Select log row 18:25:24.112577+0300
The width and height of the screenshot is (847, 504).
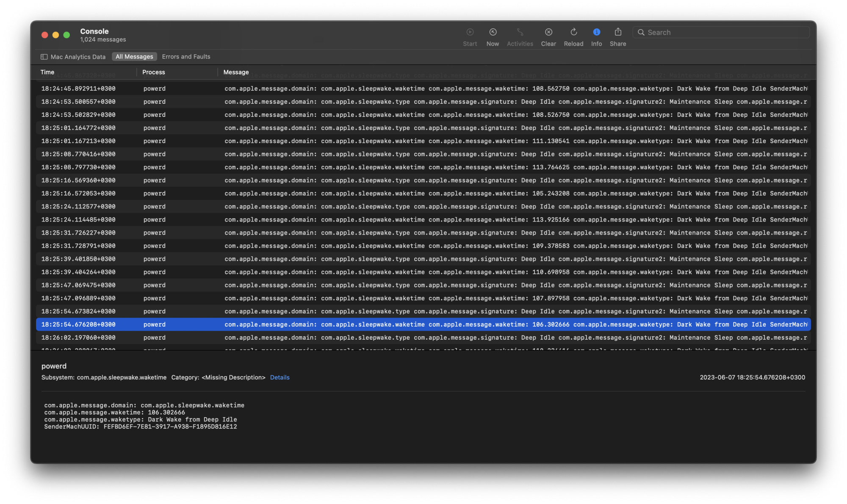[423, 207]
